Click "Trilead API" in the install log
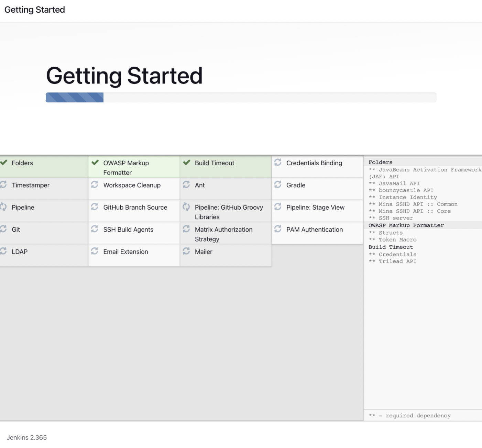This screenshot has width=482, height=448. 397,261
